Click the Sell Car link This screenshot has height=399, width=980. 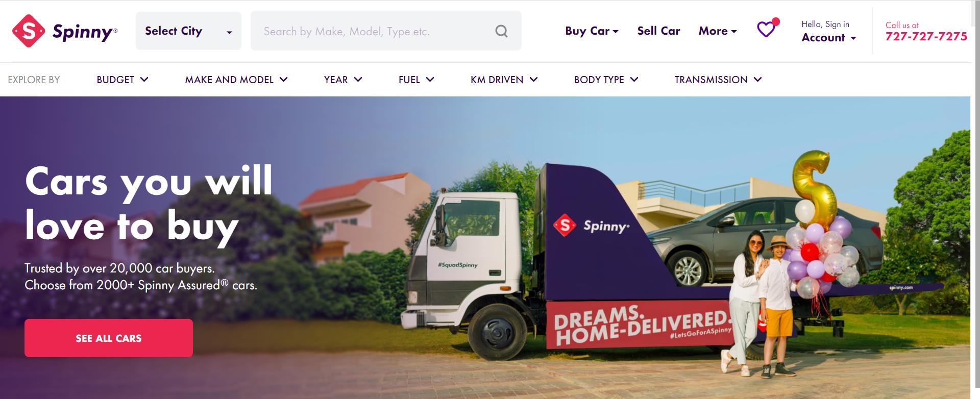coord(658,31)
